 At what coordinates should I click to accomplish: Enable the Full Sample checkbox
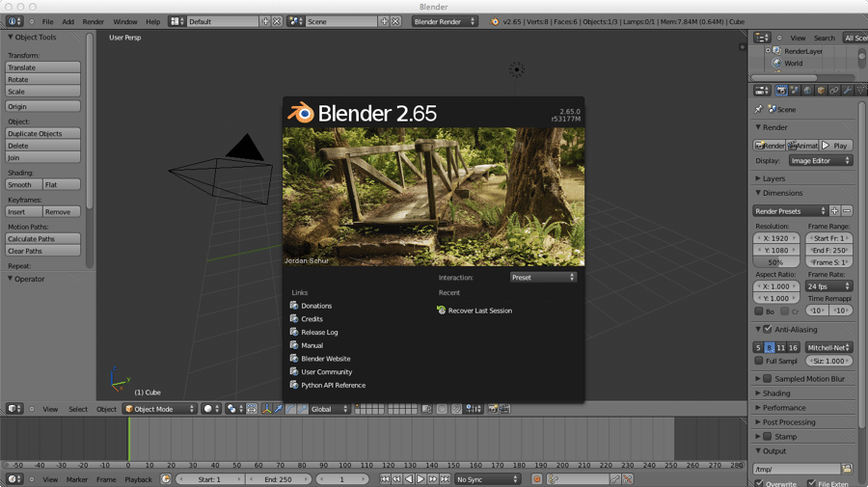click(x=759, y=361)
